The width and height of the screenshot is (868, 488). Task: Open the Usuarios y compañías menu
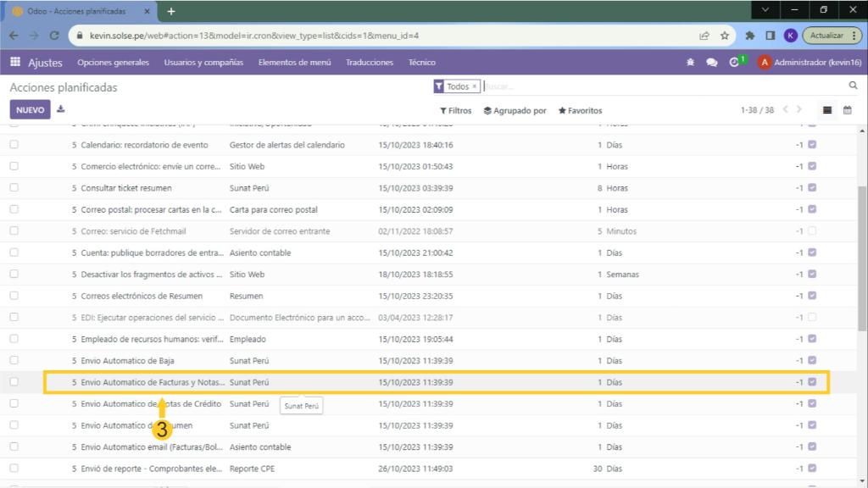(x=203, y=63)
